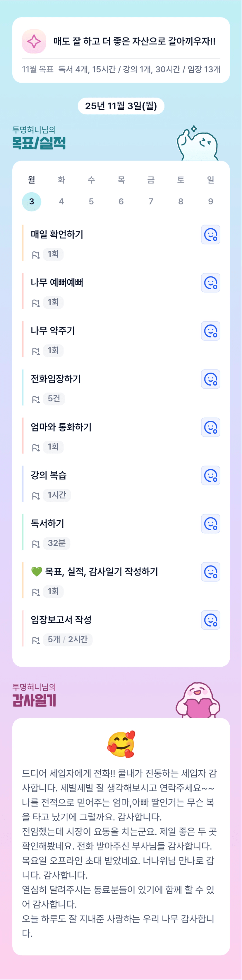Viewport: 242px width, 980px height.
Task: Open the 전화임장하기 goal item
Action: coord(56,379)
